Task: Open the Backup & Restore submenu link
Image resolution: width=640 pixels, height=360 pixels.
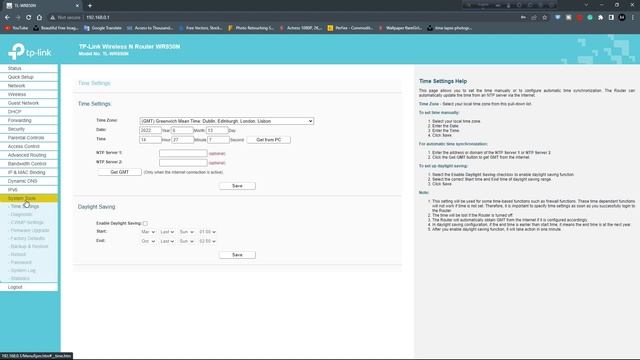Action: 29,247
